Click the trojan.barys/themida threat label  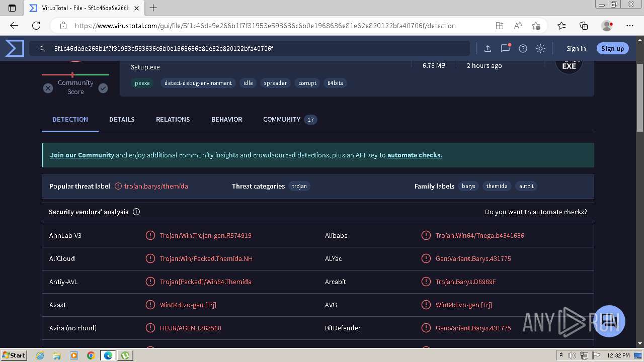click(156, 186)
